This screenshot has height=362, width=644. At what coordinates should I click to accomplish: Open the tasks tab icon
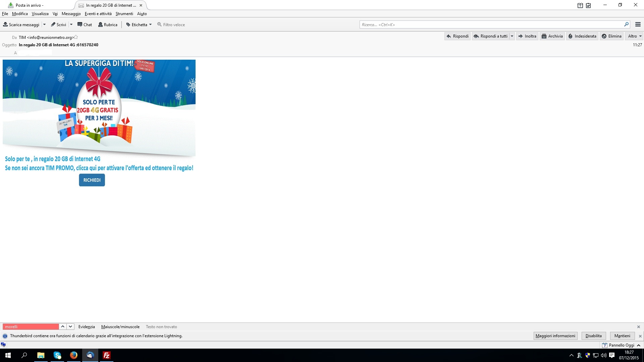(x=588, y=5)
